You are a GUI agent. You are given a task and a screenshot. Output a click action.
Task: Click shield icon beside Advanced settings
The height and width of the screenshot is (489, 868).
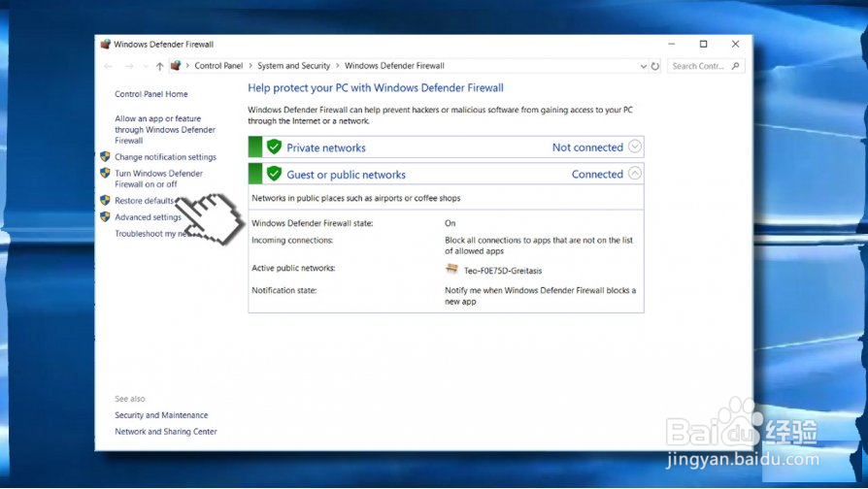pos(105,216)
